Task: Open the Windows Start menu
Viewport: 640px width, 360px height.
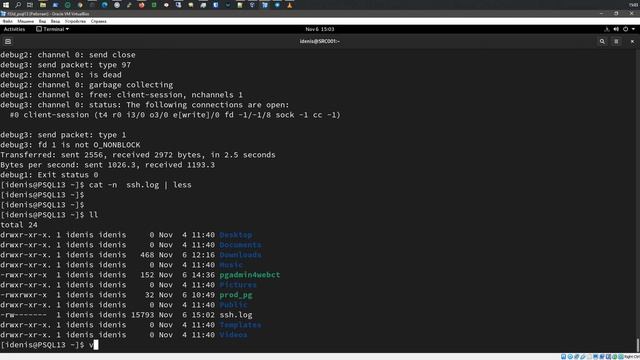Action: click(6, 5)
